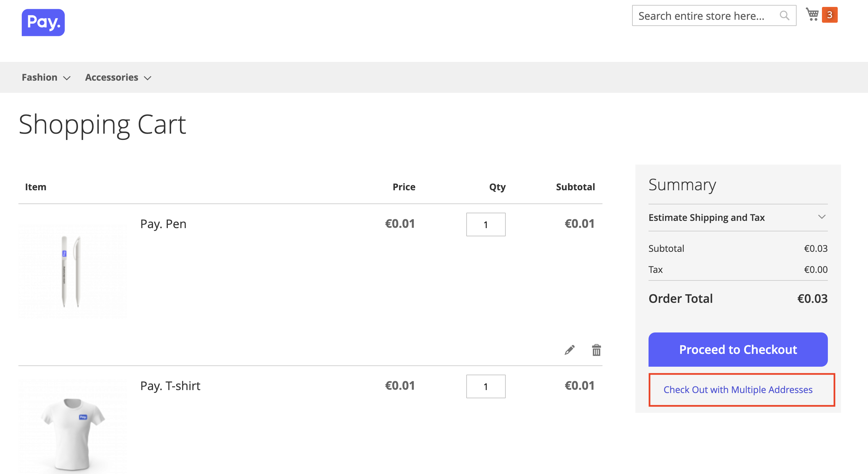Click the Order Total label
Image resolution: width=868 pixels, height=474 pixels.
681,298
